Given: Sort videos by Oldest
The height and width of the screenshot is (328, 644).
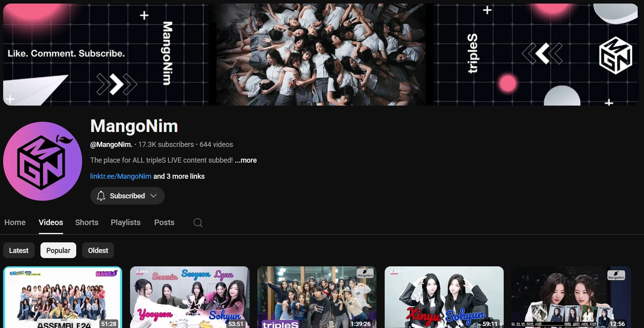Looking at the screenshot, I should pos(98,250).
